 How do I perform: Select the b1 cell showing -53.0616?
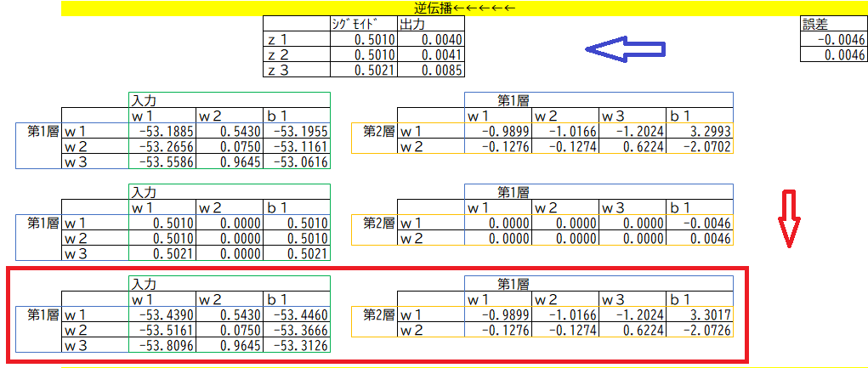(x=297, y=161)
